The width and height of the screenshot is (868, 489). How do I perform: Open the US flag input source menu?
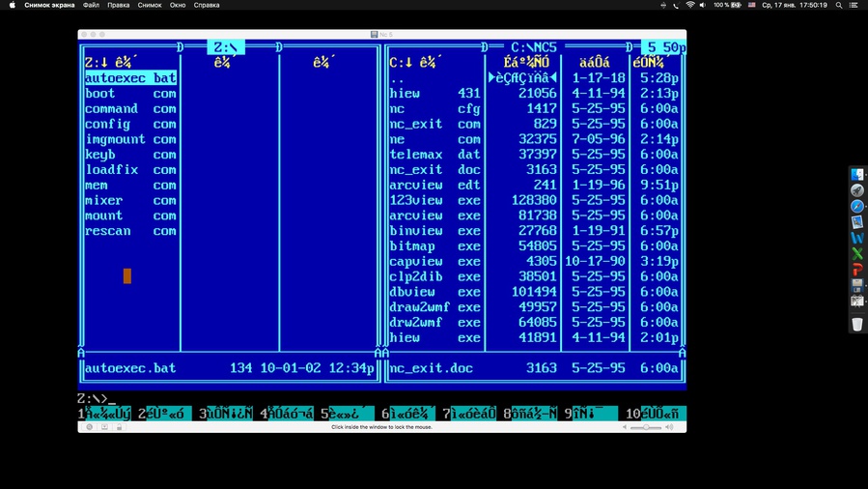click(752, 5)
